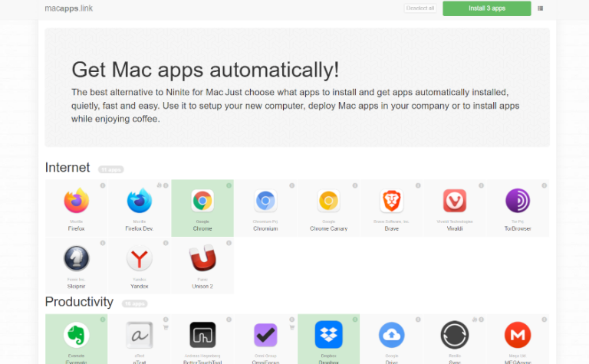Screen dimensions: 589x364
Task: Open info for the Vivaldi tile
Action: (481, 185)
